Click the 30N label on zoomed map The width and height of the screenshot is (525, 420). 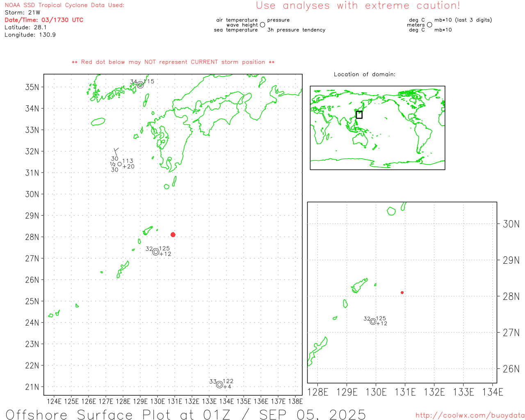tap(511, 224)
